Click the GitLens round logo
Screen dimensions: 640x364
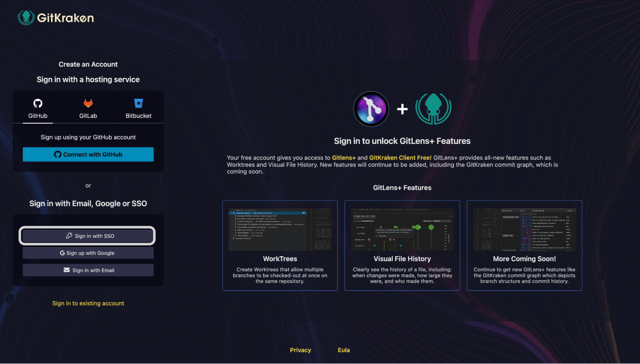[371, 109]
